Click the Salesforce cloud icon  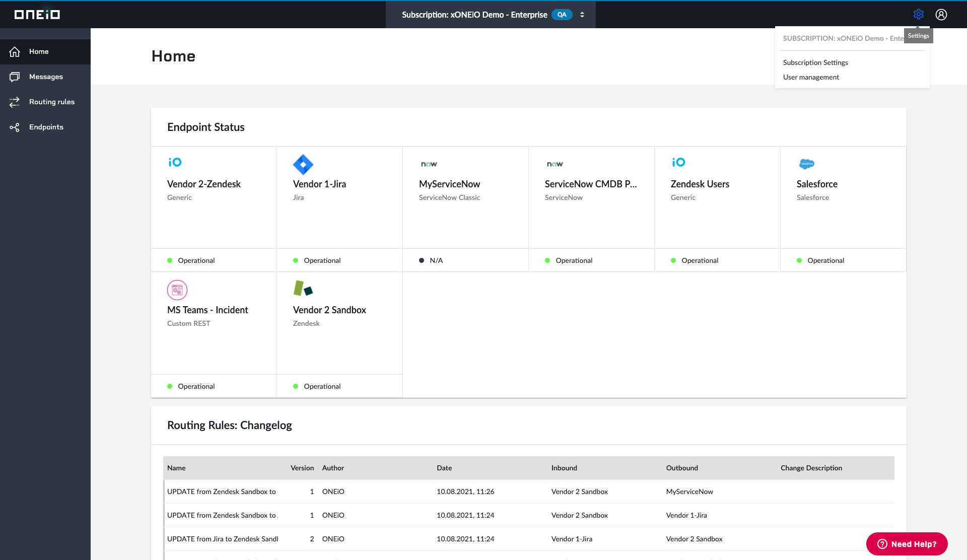(807, 164)
